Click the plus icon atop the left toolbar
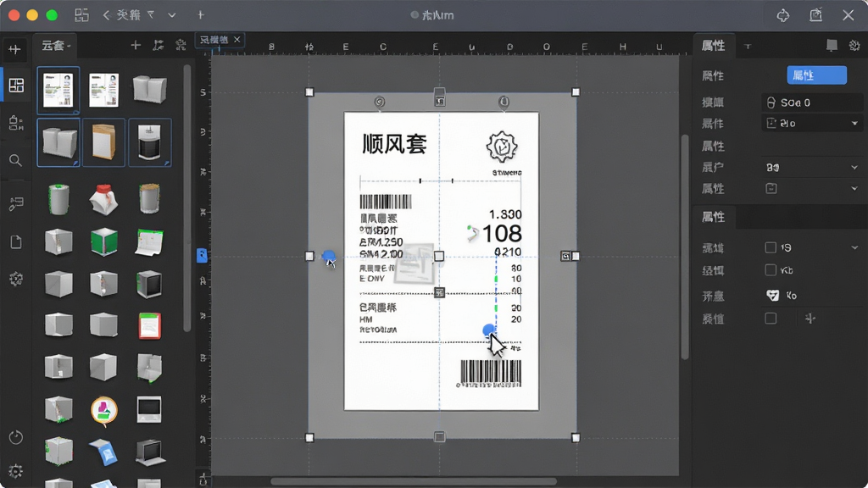 pyautogui.click(x=15, y=50)
